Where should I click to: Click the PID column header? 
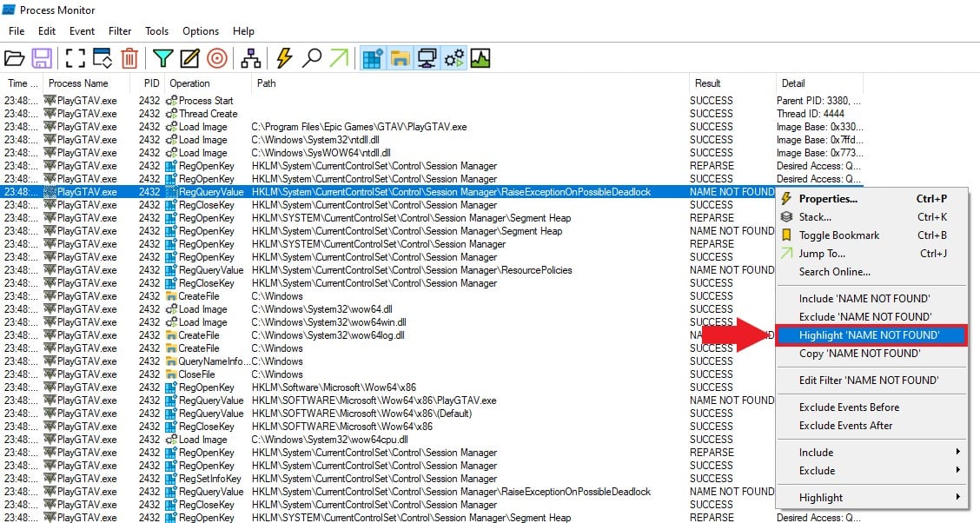coord(147,83)
